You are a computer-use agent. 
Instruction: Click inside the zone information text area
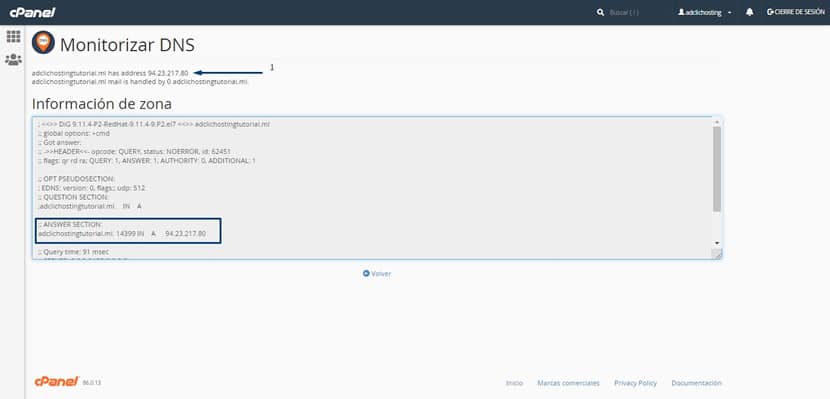pyautogui.click(x=377, y=188)
